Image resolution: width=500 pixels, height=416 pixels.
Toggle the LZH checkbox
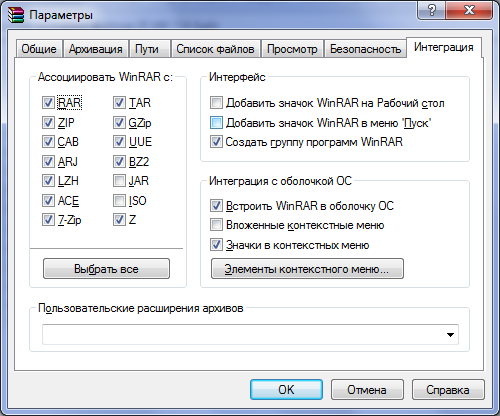48,181
